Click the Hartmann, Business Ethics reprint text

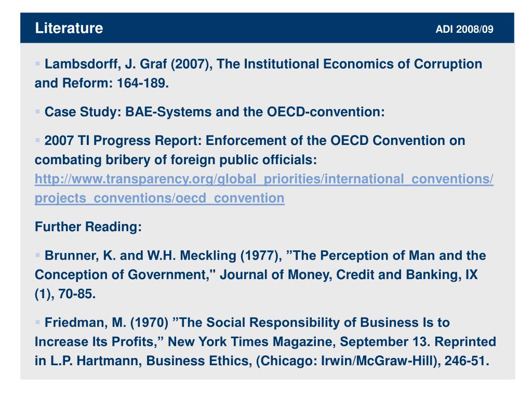[x=165, y=361]
